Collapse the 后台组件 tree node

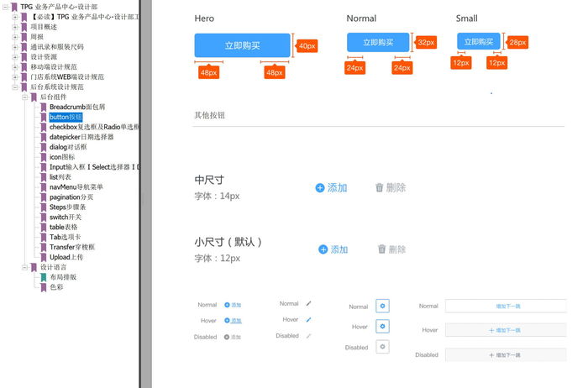pos(24,97)
